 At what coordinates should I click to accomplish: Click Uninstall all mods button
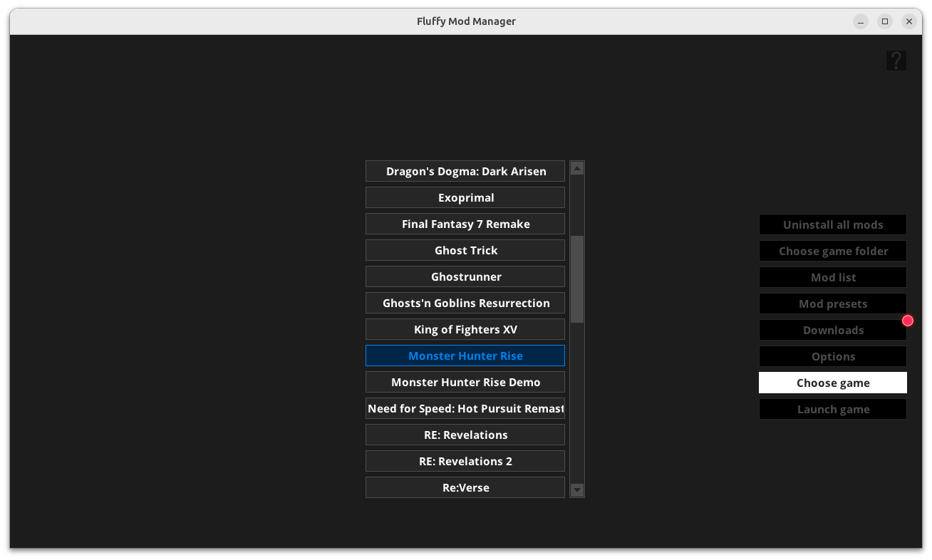tap(833, 224)
